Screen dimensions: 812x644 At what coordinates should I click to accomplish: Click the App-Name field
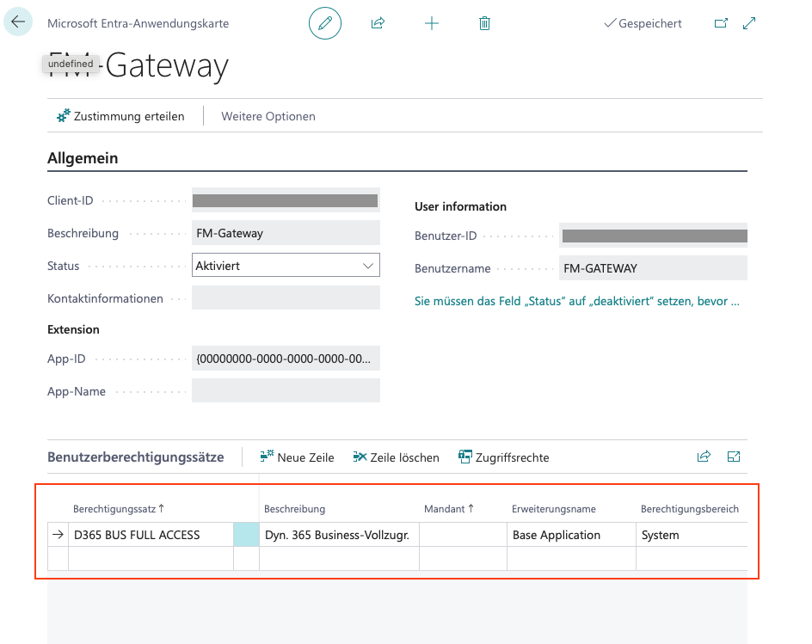coord(286,391)
